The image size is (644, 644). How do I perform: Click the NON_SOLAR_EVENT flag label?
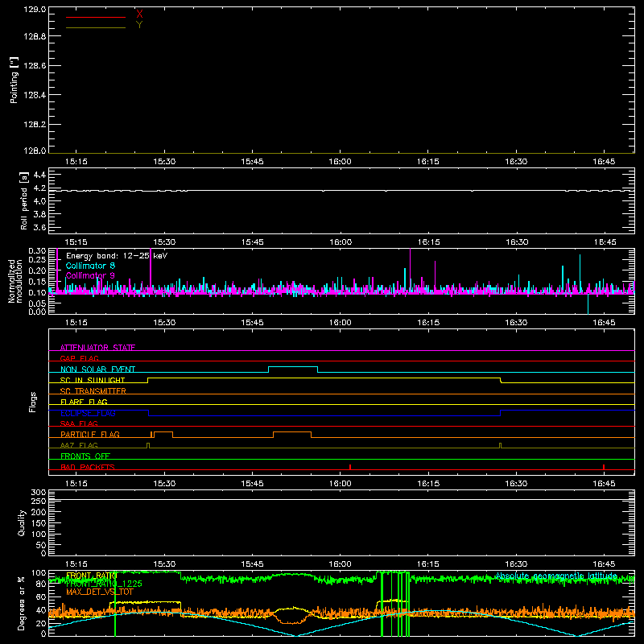coord(97,369)
